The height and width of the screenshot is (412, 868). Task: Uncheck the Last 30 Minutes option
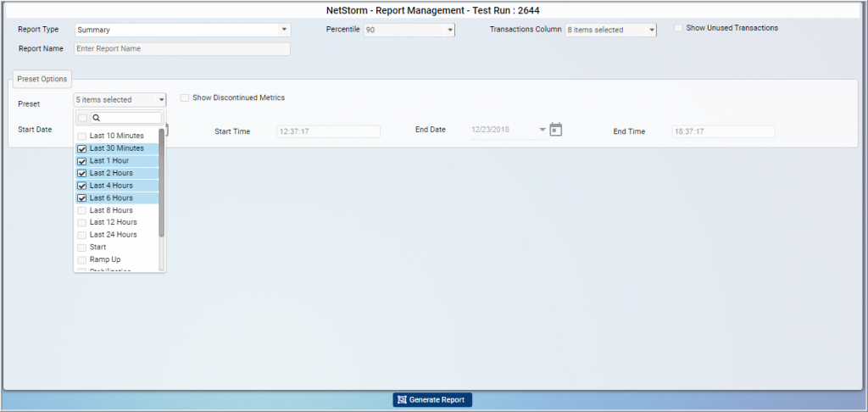82,148
